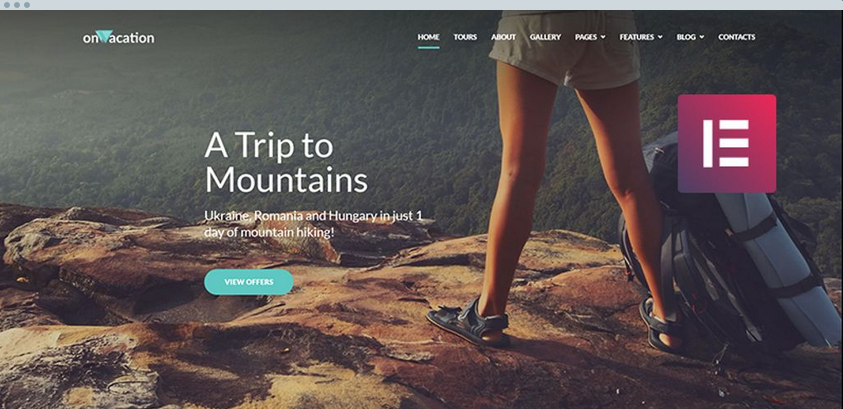843x409 pixels.
Task: Click the View Offers button
Action: (249, 282)
